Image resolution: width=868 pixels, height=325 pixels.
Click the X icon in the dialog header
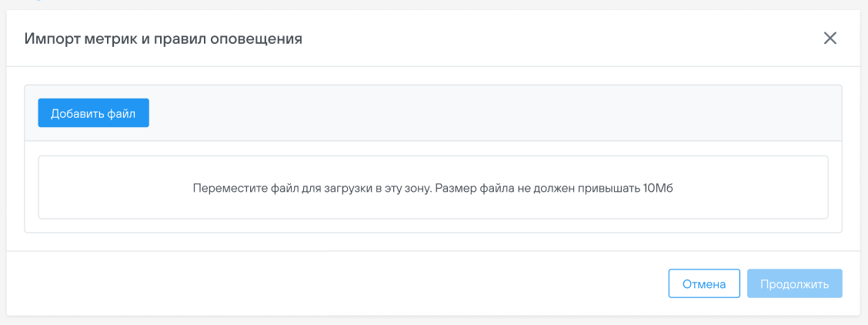[x=830, y=39]
